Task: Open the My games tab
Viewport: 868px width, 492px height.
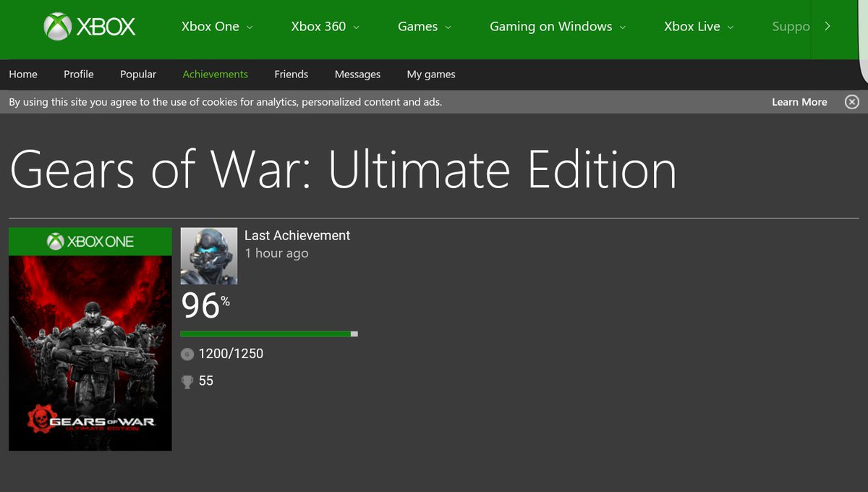Action: pyautogui.click(x=431, y=74)
